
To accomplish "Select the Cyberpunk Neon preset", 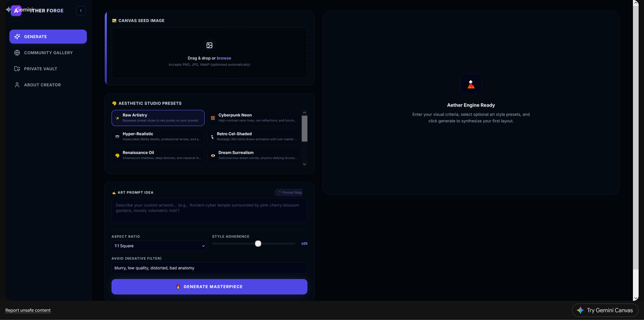I will 254,118.
